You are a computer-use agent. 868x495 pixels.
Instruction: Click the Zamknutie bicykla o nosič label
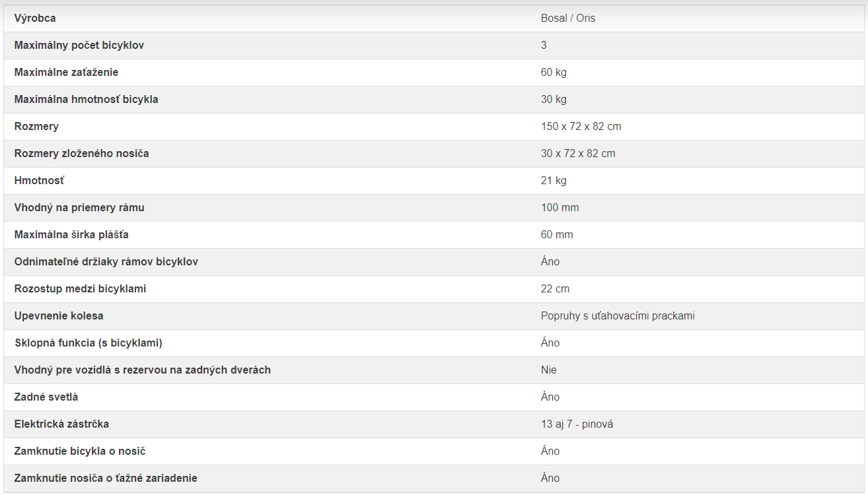point(80,451)
